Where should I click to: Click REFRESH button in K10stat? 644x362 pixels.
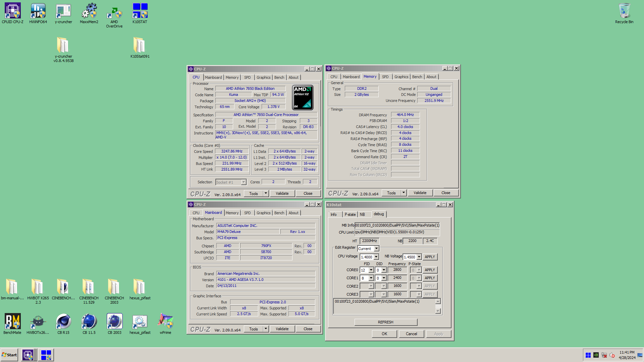(x=386, y=322)
